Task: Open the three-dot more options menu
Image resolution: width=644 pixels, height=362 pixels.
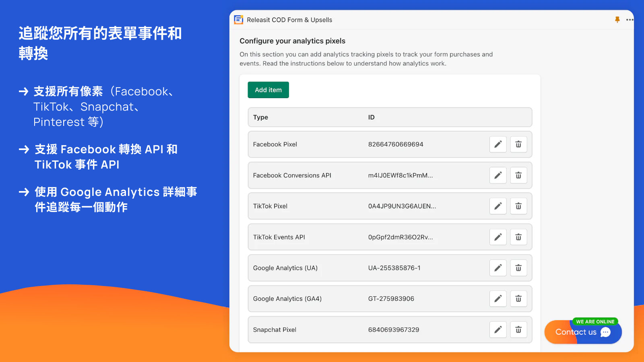Action: point(630,20)
